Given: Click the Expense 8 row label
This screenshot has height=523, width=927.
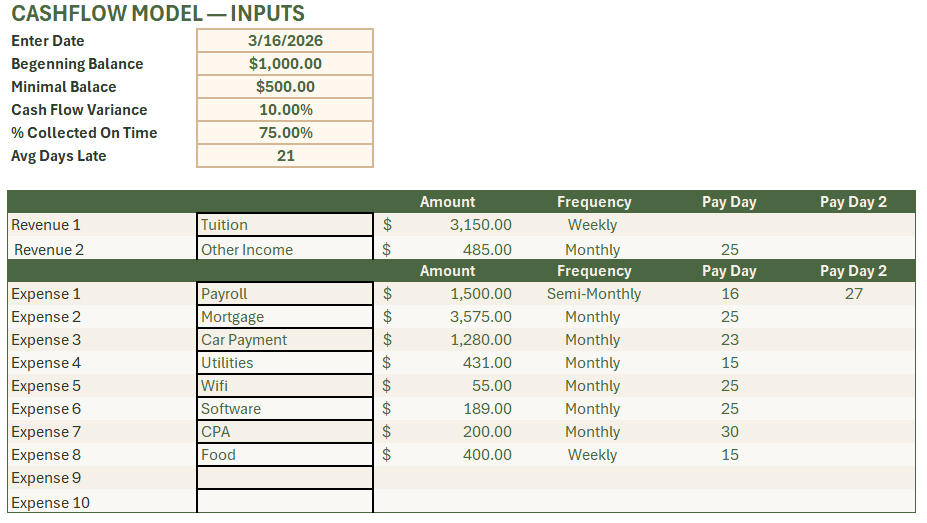Looking at the screenshot, I should [46, 455].
